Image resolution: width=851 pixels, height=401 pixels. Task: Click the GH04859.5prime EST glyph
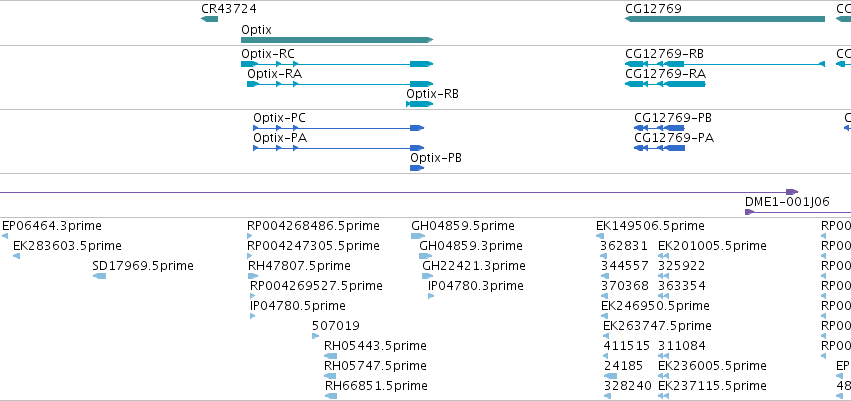coord(418,236)
